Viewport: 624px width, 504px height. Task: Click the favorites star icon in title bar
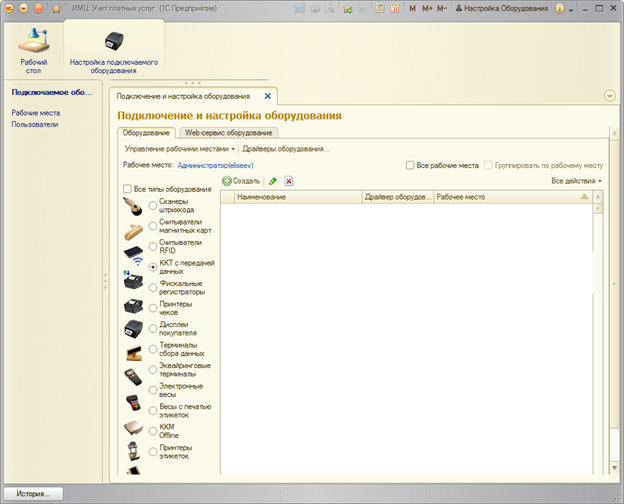(x=347, y=8)
